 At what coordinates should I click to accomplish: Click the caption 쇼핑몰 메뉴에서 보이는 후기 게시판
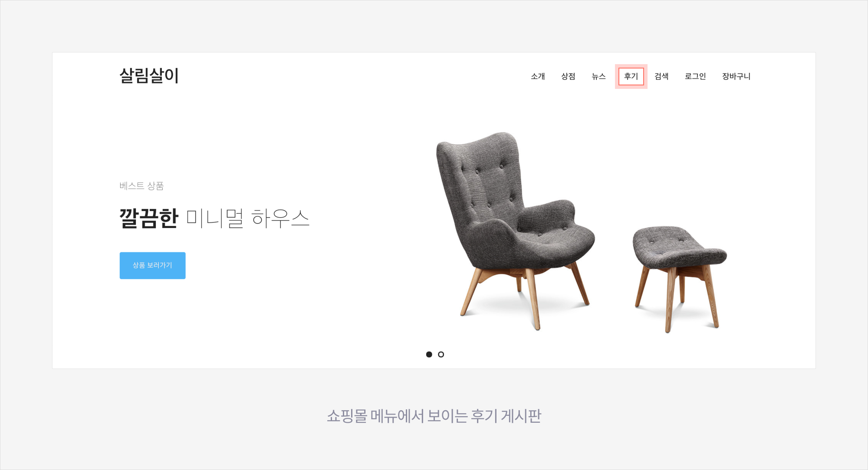coord(434,416)
